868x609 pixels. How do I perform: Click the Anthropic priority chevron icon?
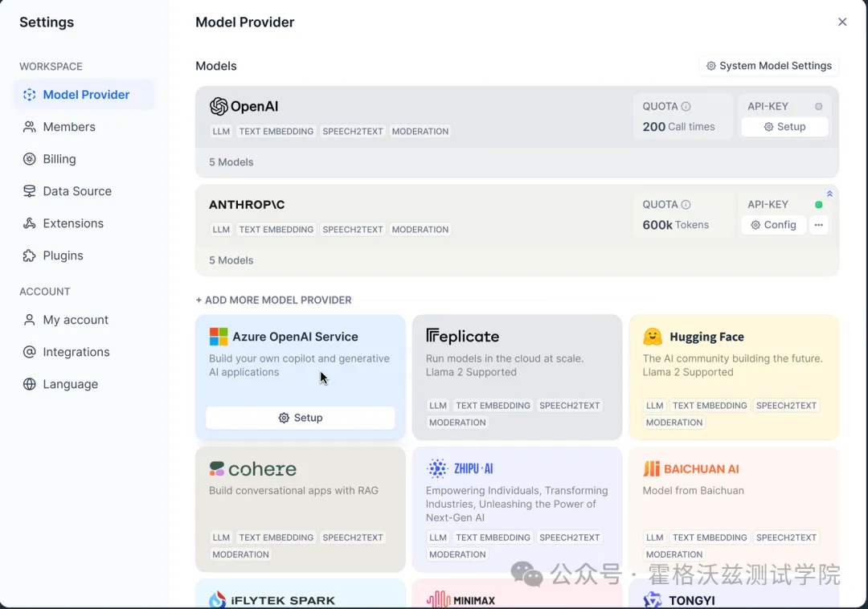(829, 194)
